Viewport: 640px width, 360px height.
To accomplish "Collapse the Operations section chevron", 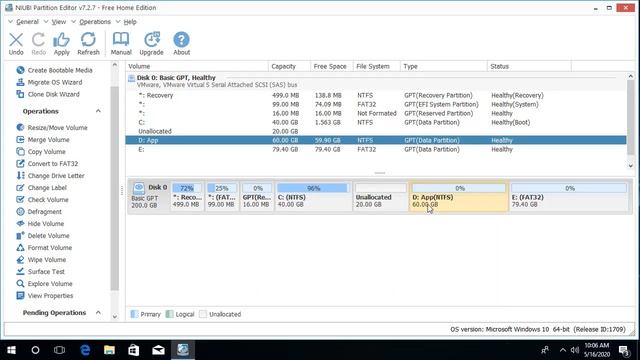I will click(x=98, y=111).
